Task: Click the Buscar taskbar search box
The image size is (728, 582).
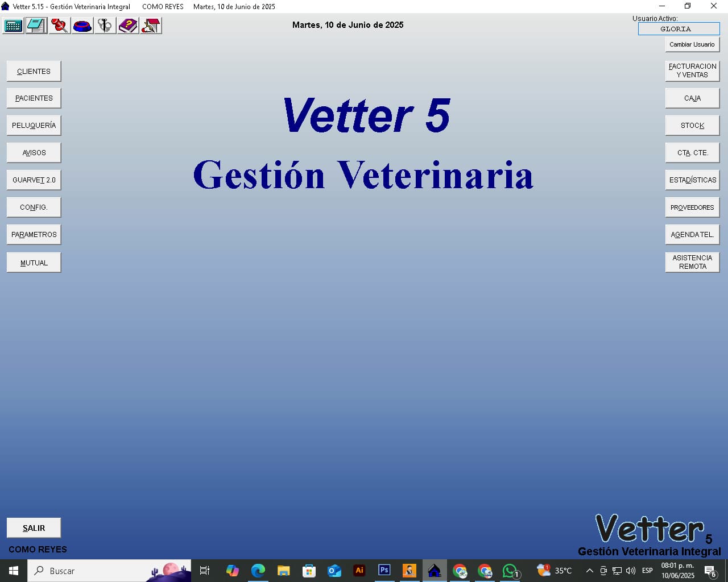Action: click(x=109, y=571)
